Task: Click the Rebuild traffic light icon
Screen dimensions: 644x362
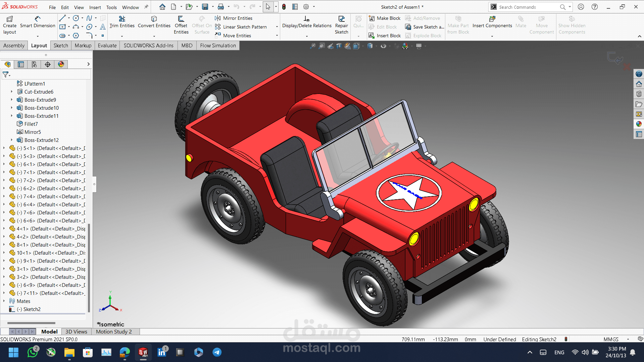Action: tap(284, 7)
